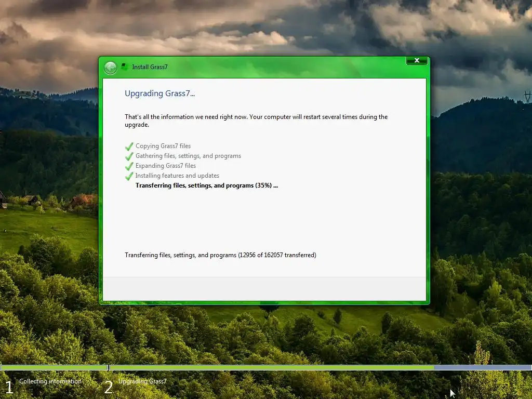Click Transferring files, settings, and programs (35%) line

click(x=207, y=185)
